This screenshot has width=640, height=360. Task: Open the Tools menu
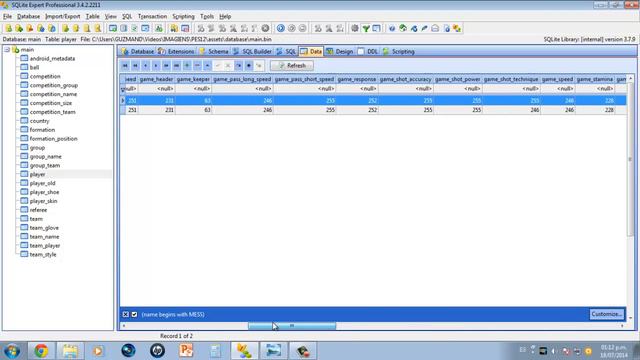(x=207, y=16)
